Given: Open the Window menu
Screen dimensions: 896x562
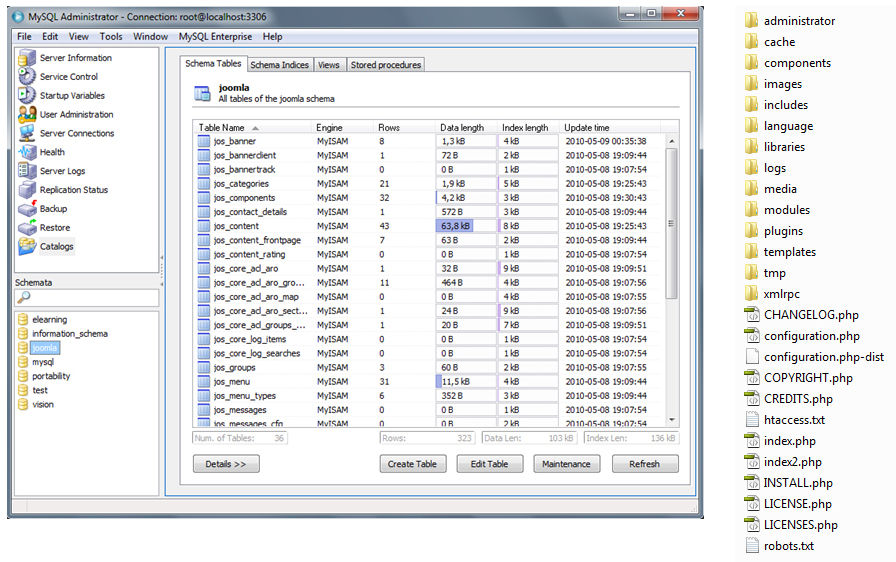Looking at the screenshot, I should pos(150,37).
